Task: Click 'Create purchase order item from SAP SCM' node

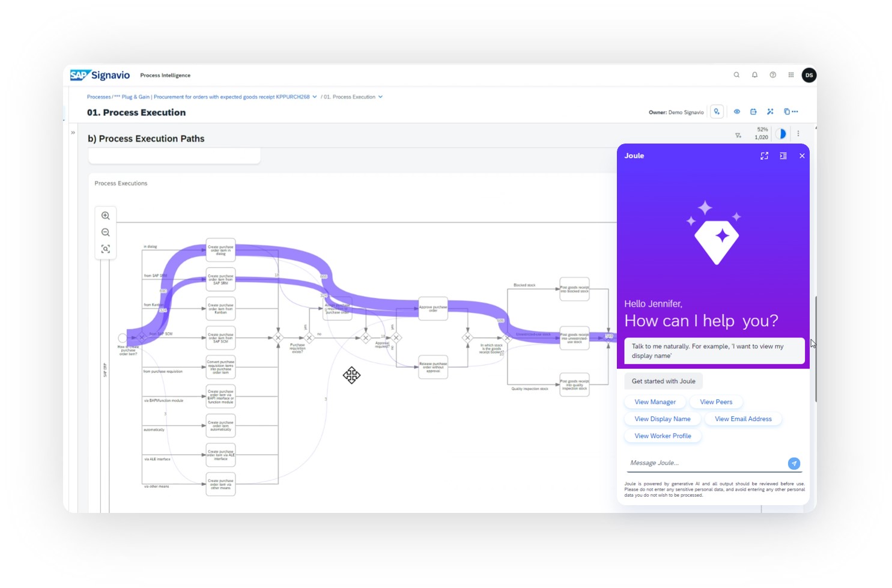Action: pyautogui.click(x=221, y=338)
